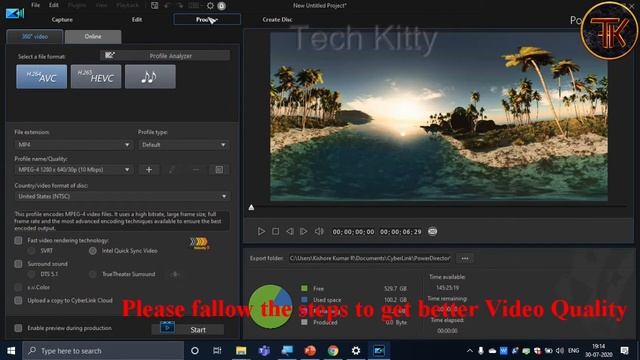Click the preview timeline playhead marker
Image resolution: width=640 pixels, height=360 pixels.
tap(251, 207)
